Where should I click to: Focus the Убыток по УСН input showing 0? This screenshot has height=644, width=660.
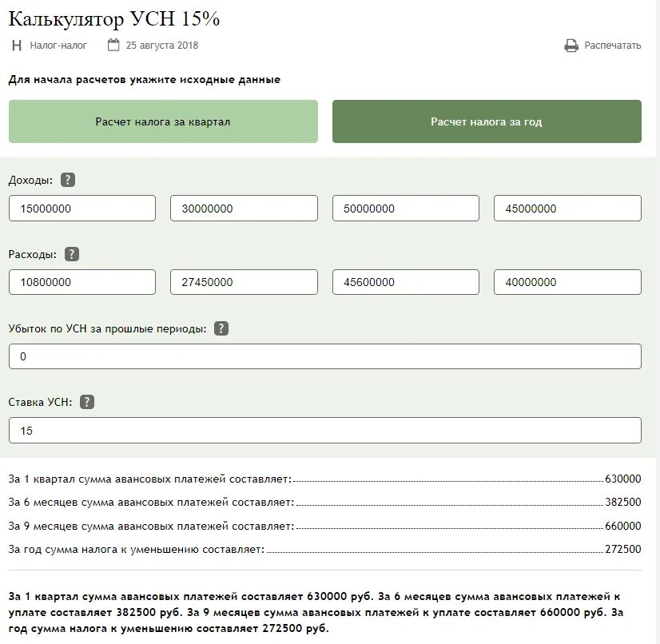tap(325, 356)
